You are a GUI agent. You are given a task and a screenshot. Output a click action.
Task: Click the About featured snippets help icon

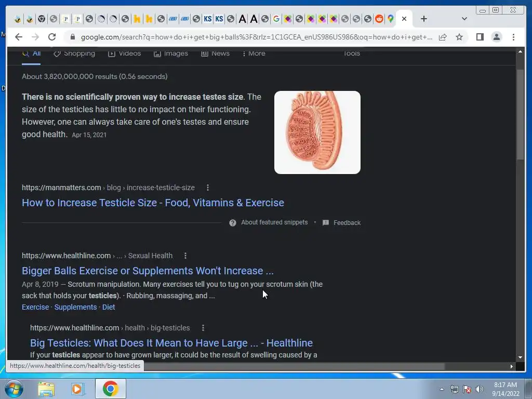coord(232,222)
